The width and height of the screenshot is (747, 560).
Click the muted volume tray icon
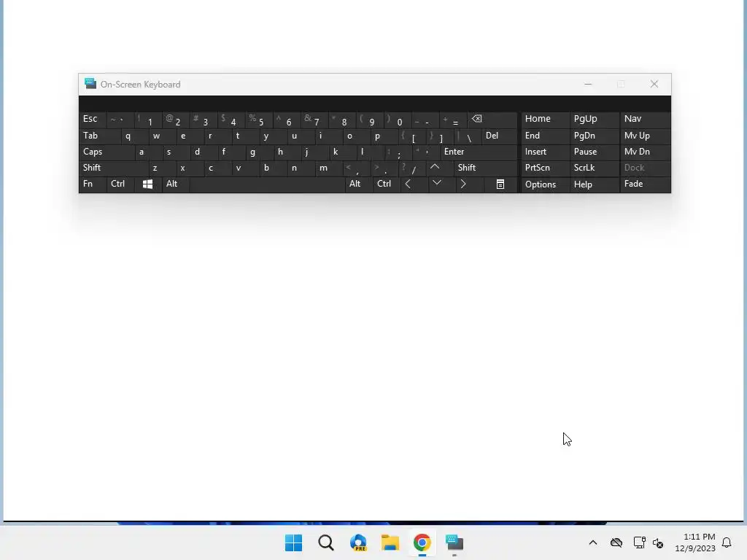(x=658, y=542)
